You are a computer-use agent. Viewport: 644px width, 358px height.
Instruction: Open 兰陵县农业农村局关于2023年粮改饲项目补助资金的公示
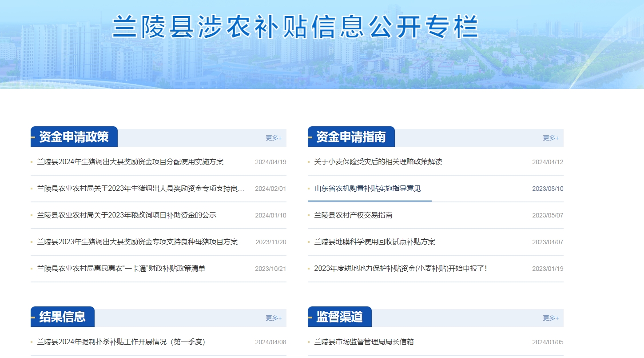click(x=127, y=215)
